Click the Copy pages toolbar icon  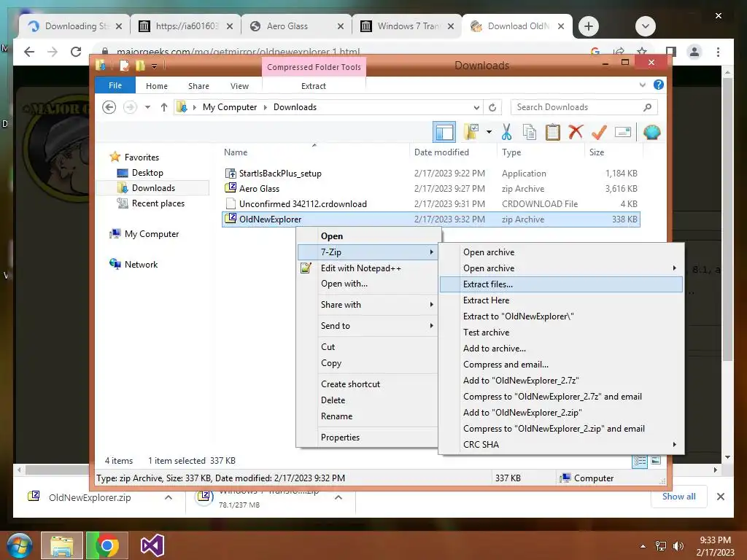(x=530, y=132)
